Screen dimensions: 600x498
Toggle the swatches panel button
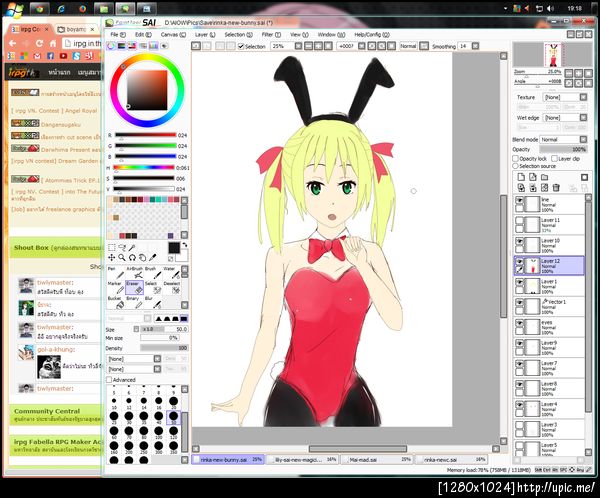click(153, 46)
